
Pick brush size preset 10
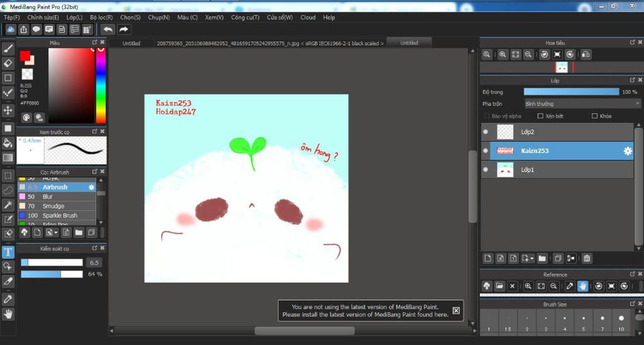[x=621, y=322]
